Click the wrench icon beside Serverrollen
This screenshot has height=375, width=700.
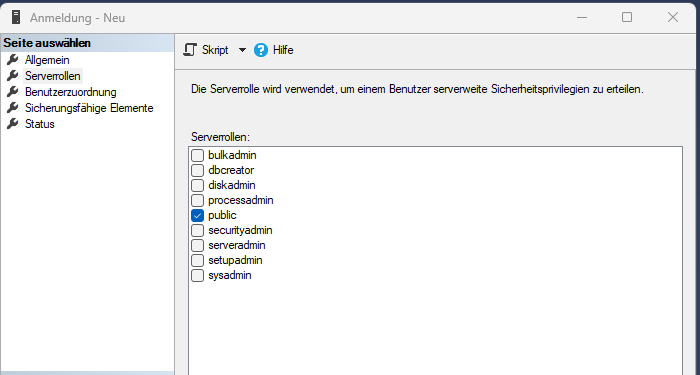[x=13, y=75]
